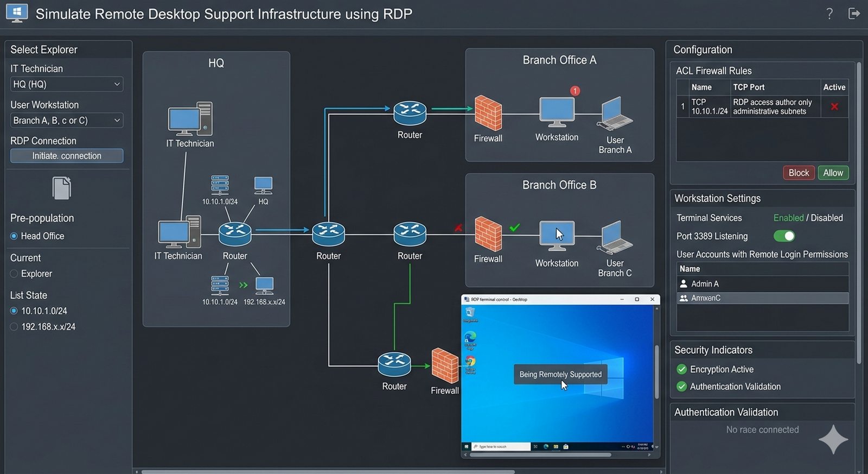Image resolution: width=868 pixels, height=474 pixels.
Task: Select the IT Technician computer at top of HQ
Action: [x=190, y=119]
